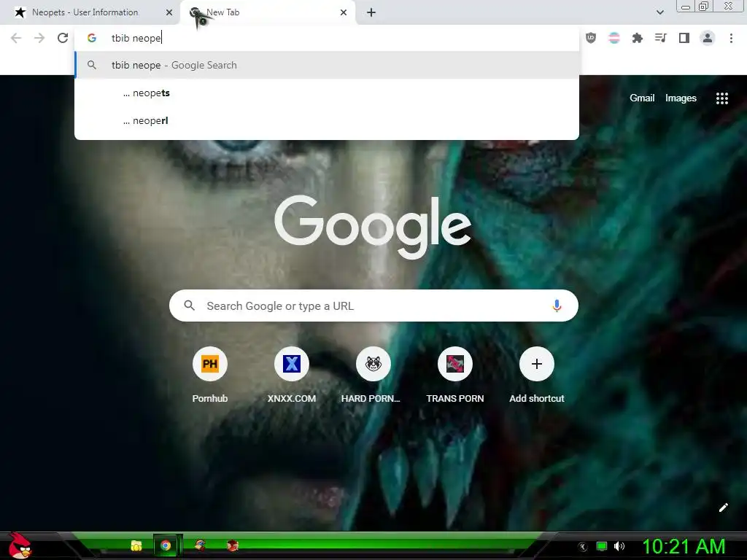Expand the tab search chevron
This screenshot has height=560, width=747.
659,12
